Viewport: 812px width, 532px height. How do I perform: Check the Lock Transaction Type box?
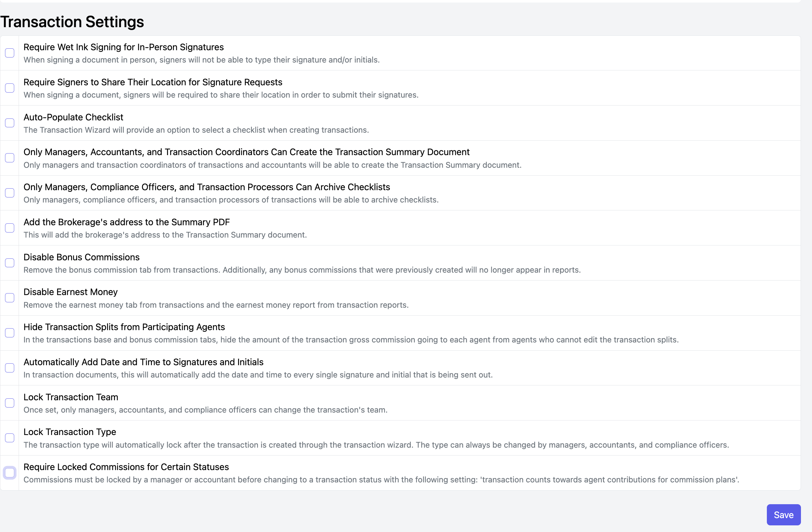pos(9,438)
